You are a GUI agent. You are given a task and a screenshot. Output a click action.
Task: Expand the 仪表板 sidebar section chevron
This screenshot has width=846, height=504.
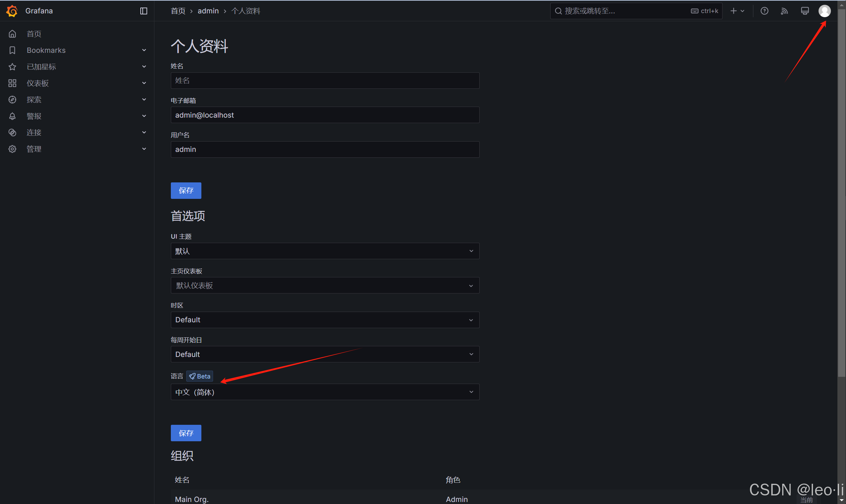[x=144, y=83]
